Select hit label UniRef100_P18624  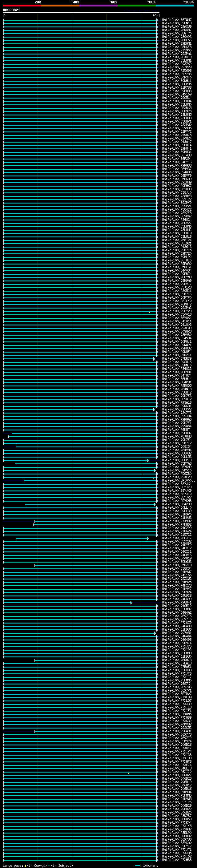coord(177,531)
